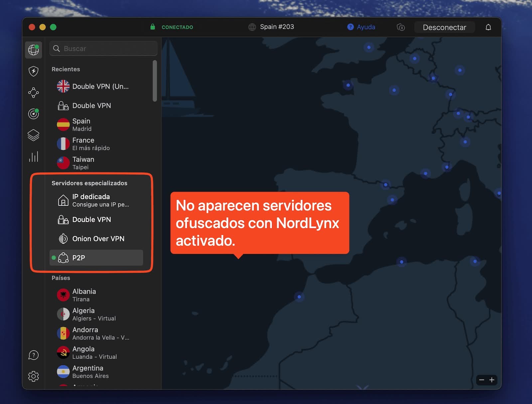Image resolution: width=532 pixels, height=404 pixels.
Task: Click the Morocco server dot on map
Action: (x=299, y=297)
